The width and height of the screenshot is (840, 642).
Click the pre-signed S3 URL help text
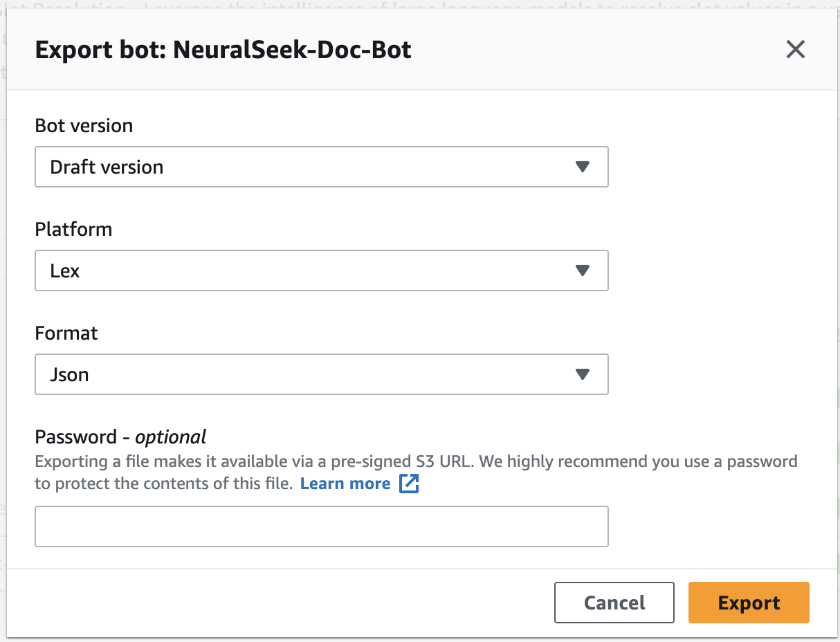[x=416, y=473]
